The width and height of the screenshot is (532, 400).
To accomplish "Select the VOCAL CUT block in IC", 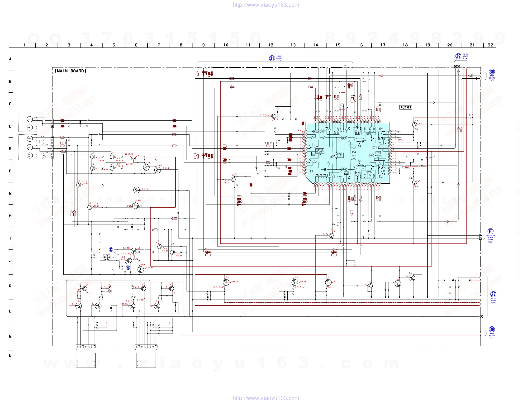I will 339,155.
